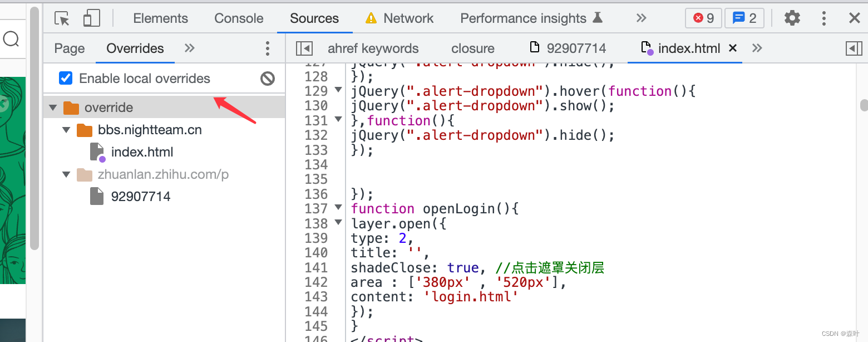Open the issues panel showing 2 issues
Screen dimensions: 868x342
[x=744, y=18]
